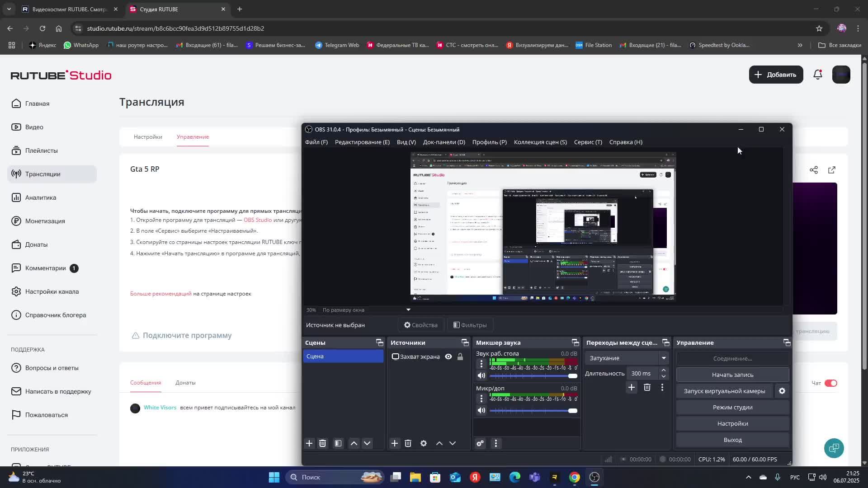
Task: Add a new source in Источники panel
Action: pyautogui.click(x=395, y=443)
